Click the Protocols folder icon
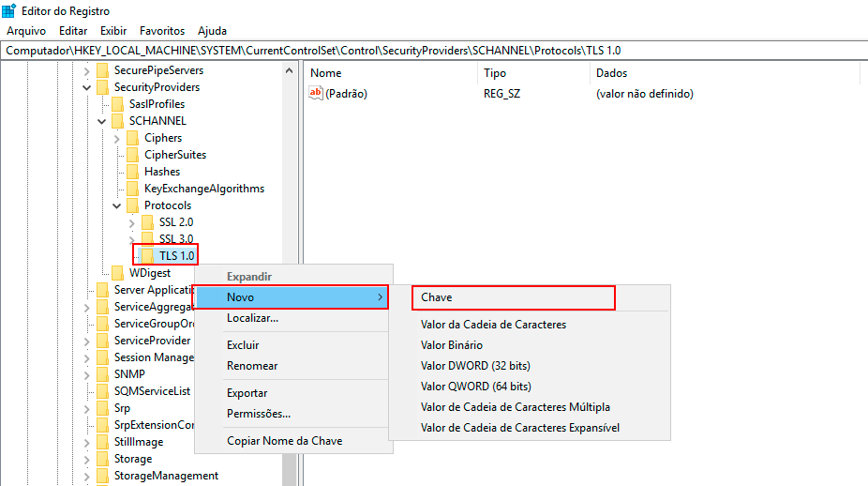Viewport: 868px width, 486px height. 133,205
